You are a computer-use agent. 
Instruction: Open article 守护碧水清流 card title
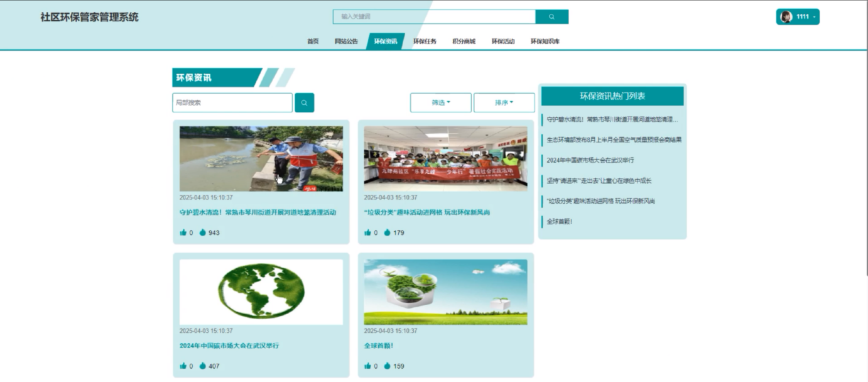pos(258,212)
